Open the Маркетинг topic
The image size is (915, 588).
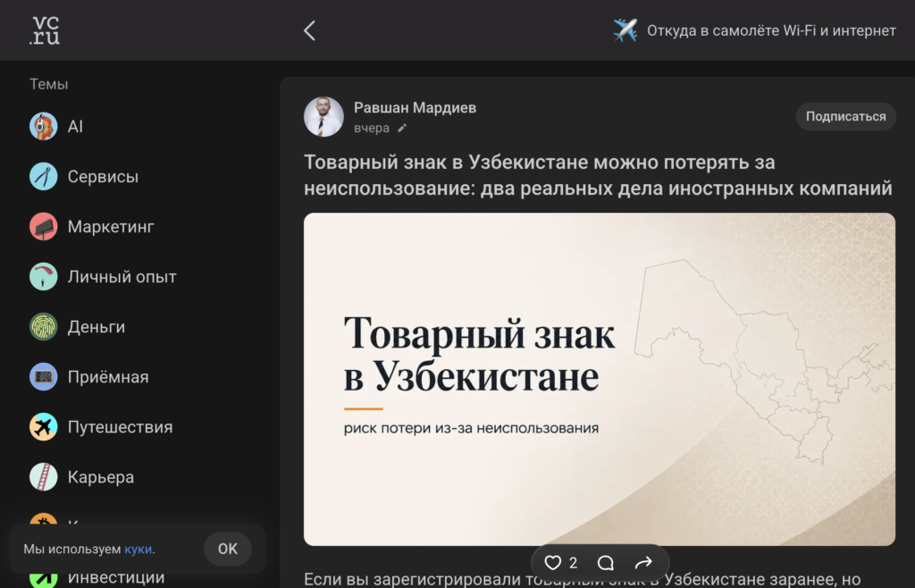pyautogui.click(x=111, y=227)
